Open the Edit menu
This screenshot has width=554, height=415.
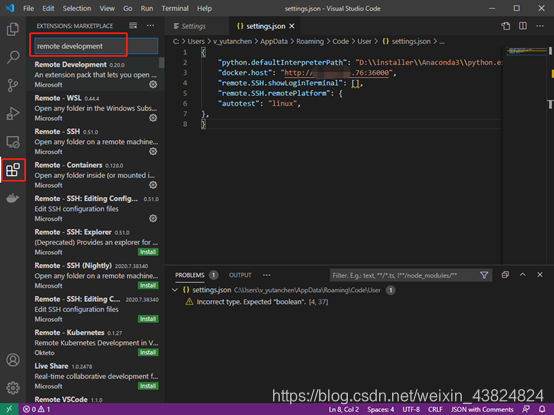click(x=48, y=8)
